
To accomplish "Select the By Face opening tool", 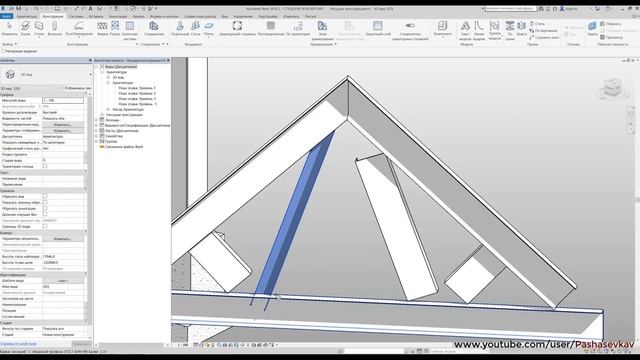I will 510,31.
